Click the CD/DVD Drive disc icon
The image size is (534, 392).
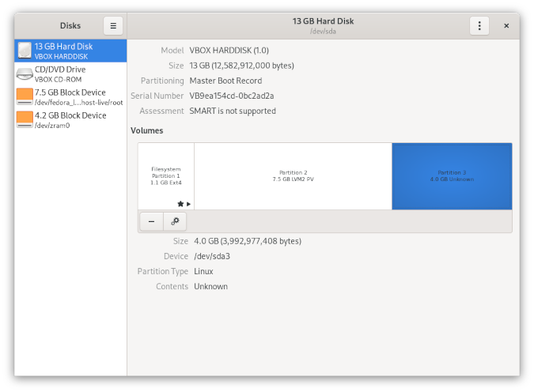(x=25, y=74)
